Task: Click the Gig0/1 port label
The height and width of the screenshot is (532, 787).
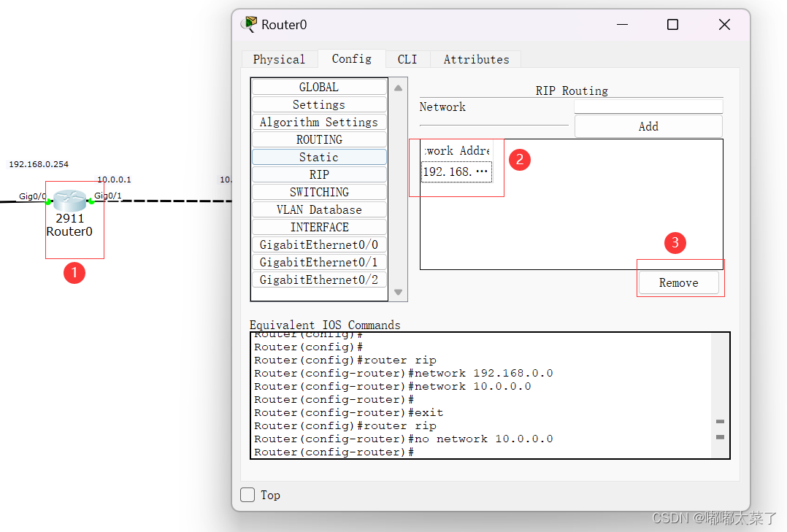Action: [x=108, y=196]
